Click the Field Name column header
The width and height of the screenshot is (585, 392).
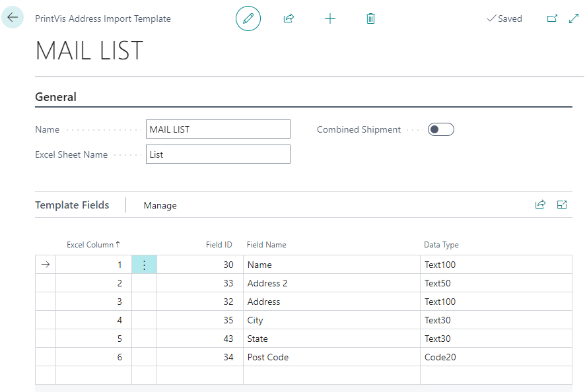tap(266, 245)
